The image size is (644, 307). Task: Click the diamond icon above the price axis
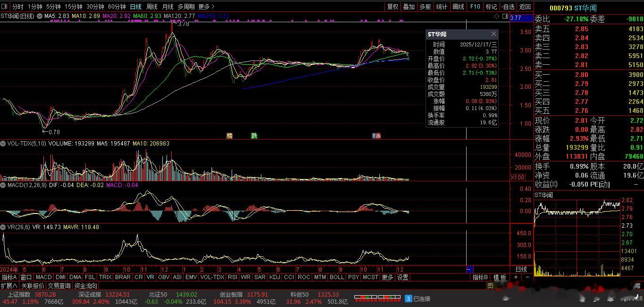496,17
